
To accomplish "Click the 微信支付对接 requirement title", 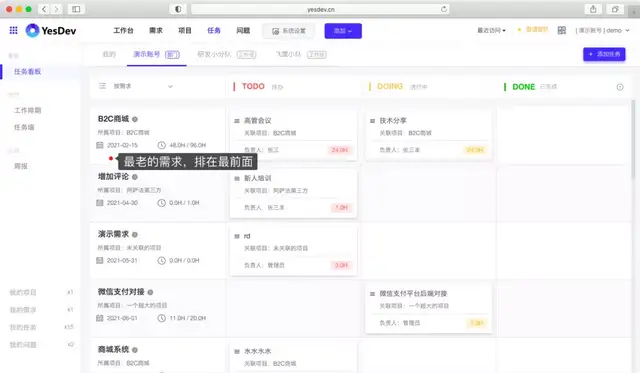I will point(121,292).
